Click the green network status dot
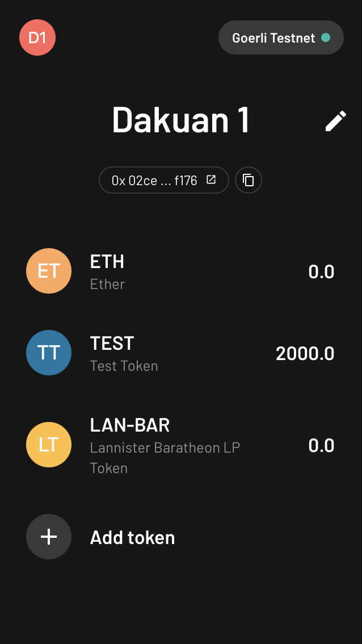Viewport: 362px width, 644px height. 326,38
